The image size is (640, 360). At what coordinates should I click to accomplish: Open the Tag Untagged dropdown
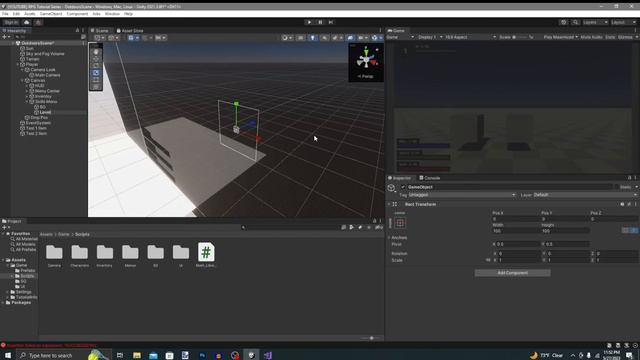(x=462, y=195)
